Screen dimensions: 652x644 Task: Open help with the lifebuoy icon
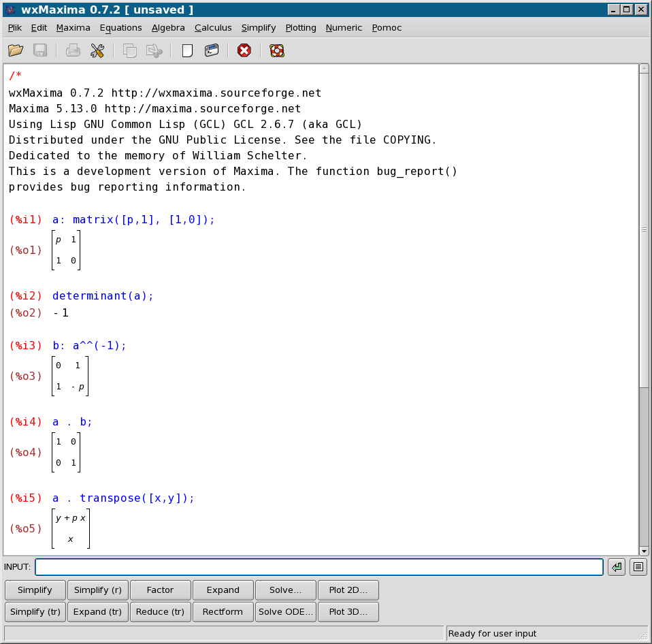coord(276,50)
